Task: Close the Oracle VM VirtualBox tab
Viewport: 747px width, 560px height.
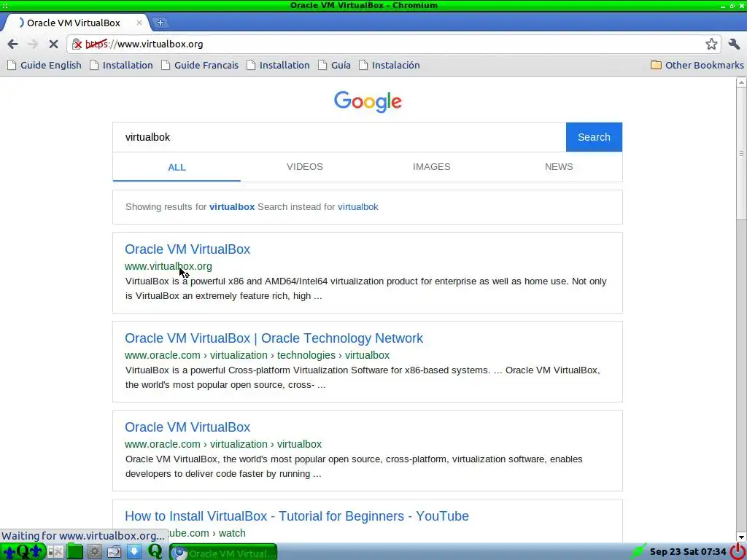Action: 139,23
